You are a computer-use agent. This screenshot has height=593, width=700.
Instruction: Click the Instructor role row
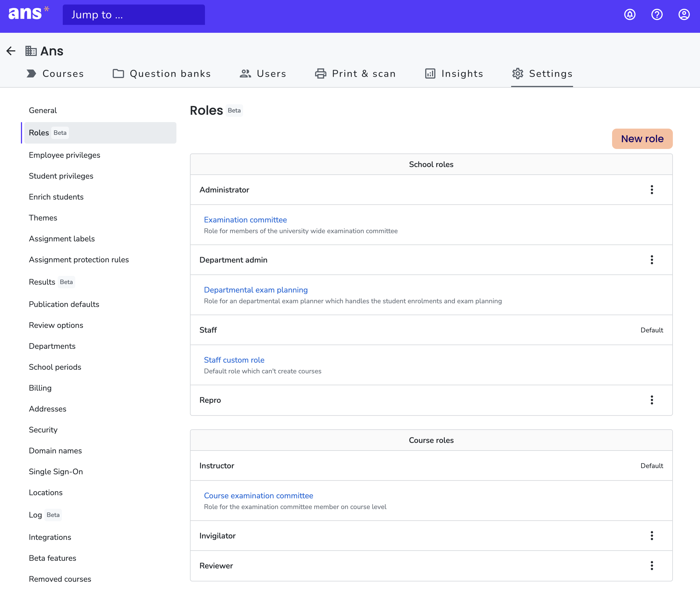[x=431, y=466]
